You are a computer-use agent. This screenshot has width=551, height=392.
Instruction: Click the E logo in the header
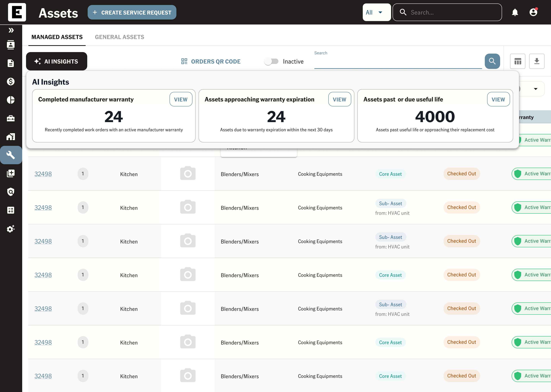[17, 12]
